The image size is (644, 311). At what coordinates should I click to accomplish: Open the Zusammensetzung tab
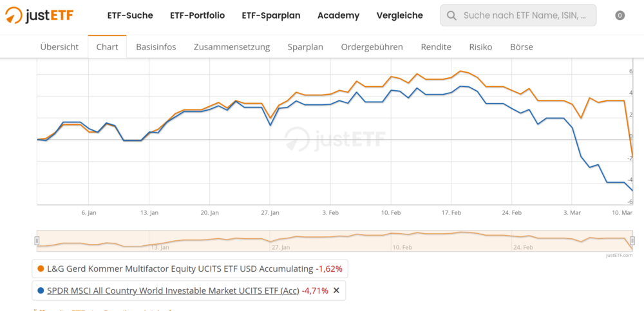(x=232, y=46)
